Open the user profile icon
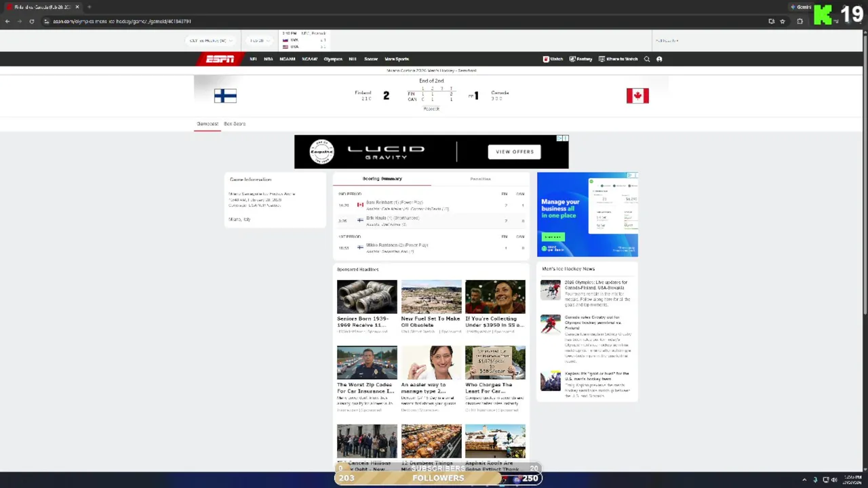Viewport: 868px width, 488px height. click(659, 59)
